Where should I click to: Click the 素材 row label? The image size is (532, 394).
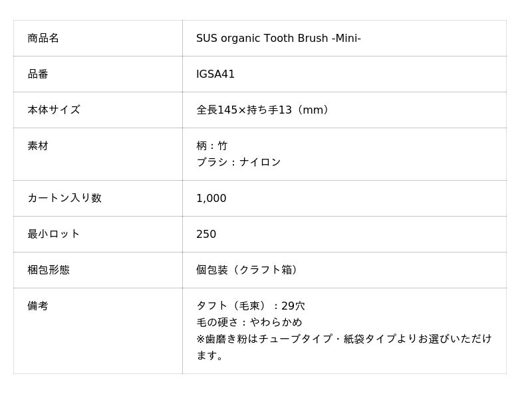point(38,146)
